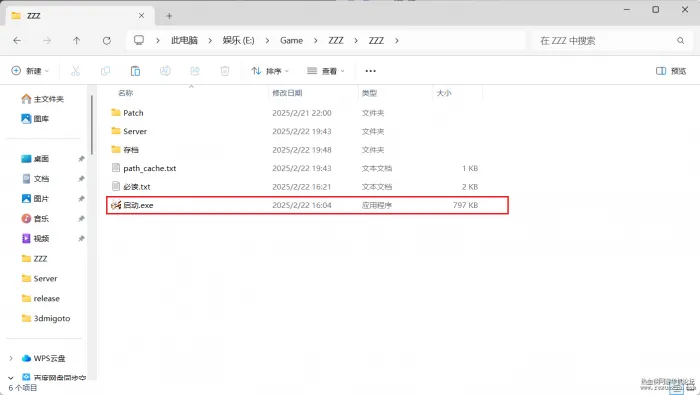Click the path_cache.txt document icon
This screenshot has height=395, width=700.
pyautogui.click(x=116, y=168)
